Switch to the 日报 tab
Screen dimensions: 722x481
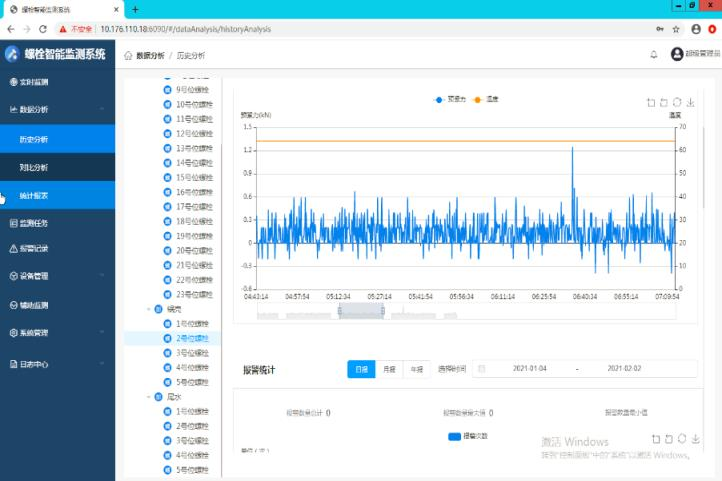click(x=361, y=369)
